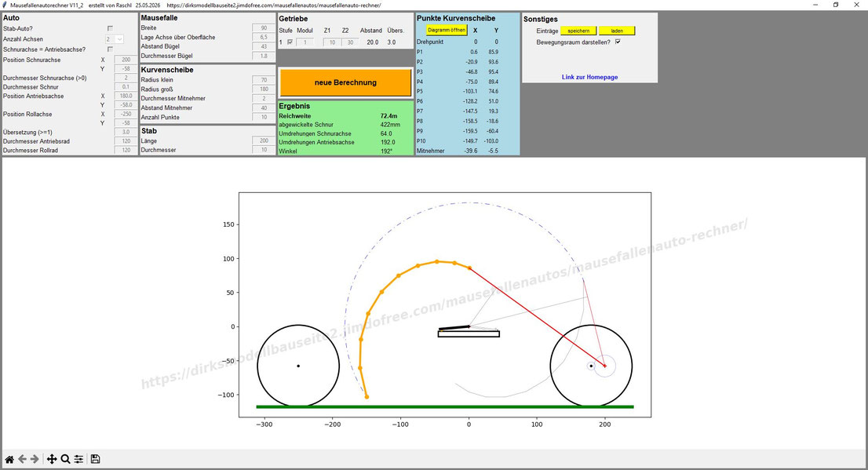Toggle Bewegungsraum darstellen? checkbox

click(x=618, y=42)
